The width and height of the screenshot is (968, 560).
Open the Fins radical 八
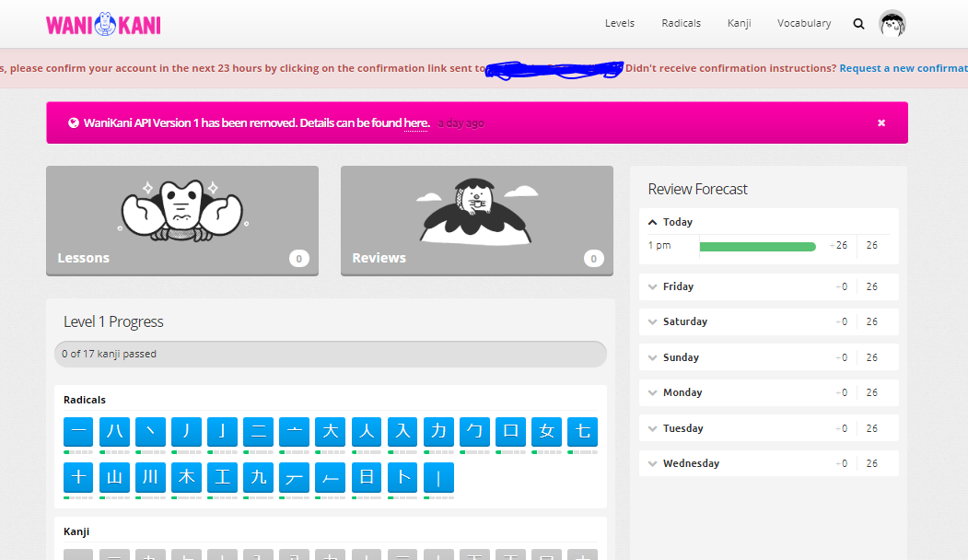point(115,432)
